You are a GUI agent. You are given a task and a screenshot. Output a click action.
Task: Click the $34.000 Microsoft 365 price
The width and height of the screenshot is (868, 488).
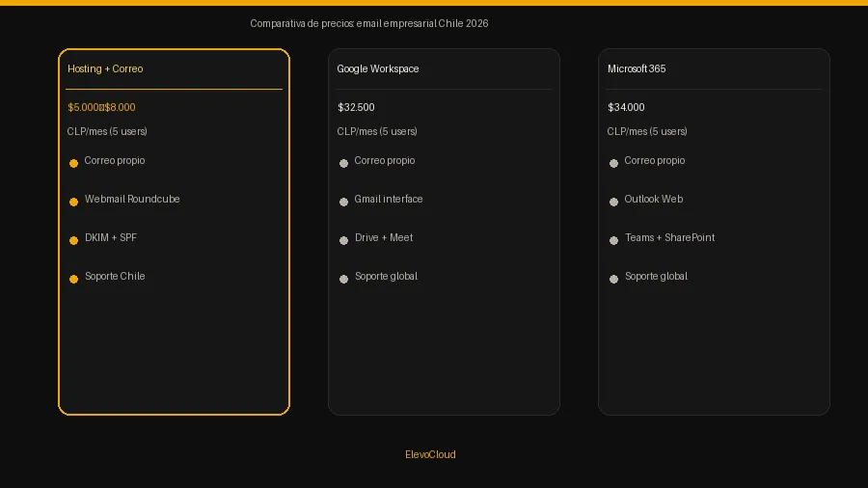[626, 107]
